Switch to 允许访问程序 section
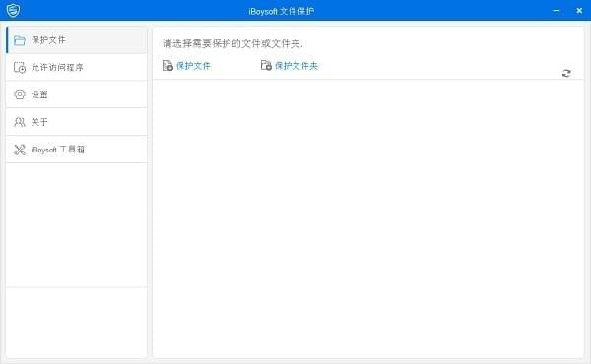Viewport: 591px width, 364px height. point(77,67)
